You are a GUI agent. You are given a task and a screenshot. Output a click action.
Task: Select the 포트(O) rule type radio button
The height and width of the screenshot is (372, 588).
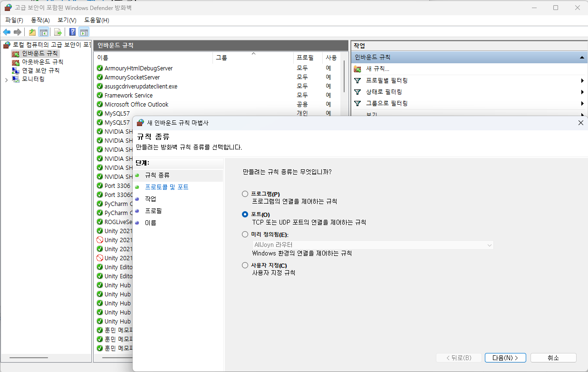245,215
